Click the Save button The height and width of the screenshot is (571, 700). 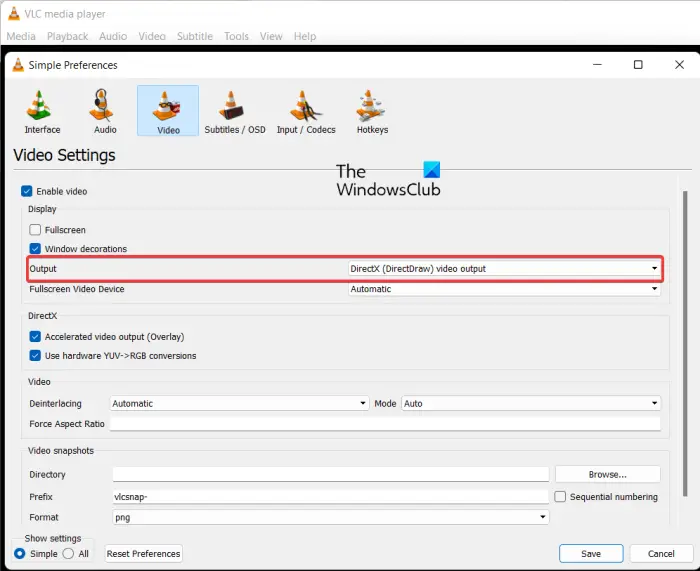pos(591,554)
